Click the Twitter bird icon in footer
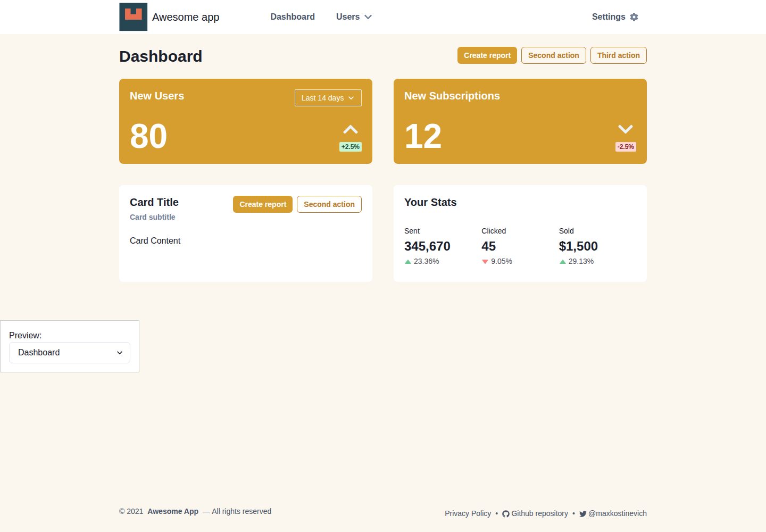This screenshot has height=532, width=766. pyautogui.click(x=583, y=514)
